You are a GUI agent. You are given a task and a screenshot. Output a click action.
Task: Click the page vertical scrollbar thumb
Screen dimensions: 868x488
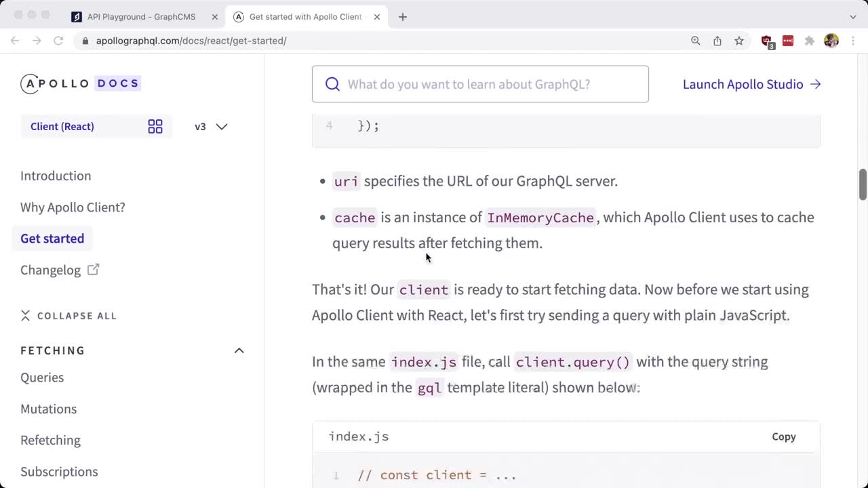[863, 183]
